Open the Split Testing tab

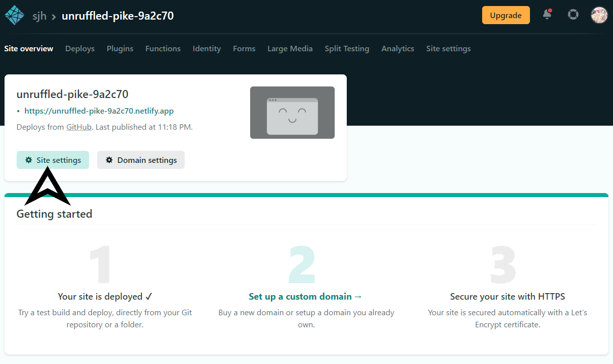tap(347, 49)
